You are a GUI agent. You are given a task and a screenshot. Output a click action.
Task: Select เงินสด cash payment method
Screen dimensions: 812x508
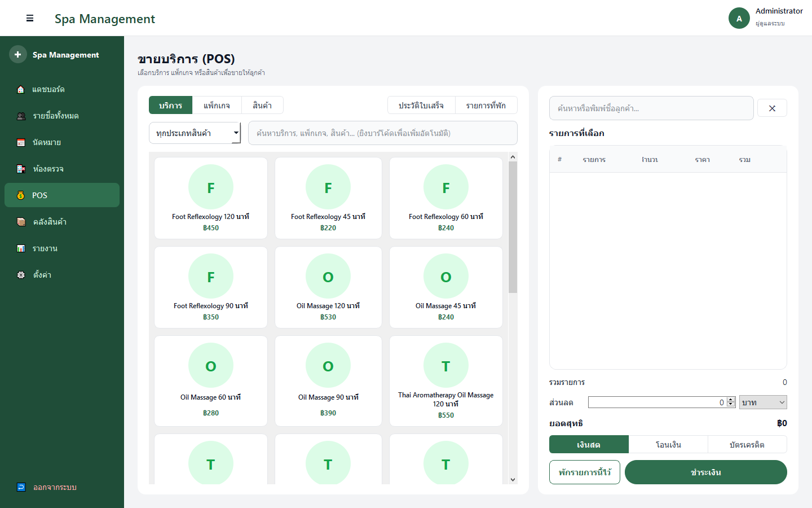tap(589, 444)
